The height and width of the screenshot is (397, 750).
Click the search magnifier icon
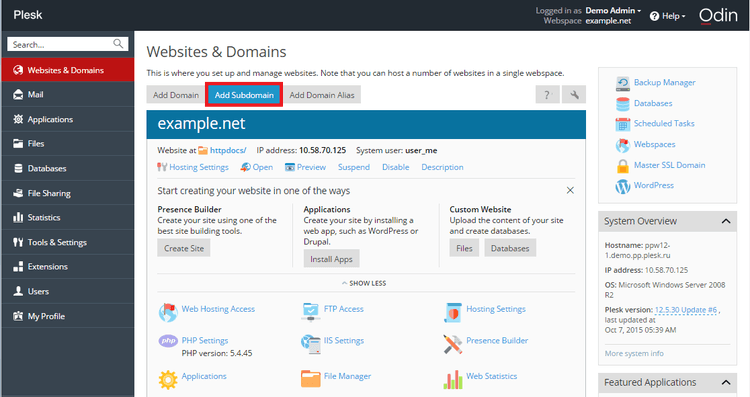(x=118, y=44)
